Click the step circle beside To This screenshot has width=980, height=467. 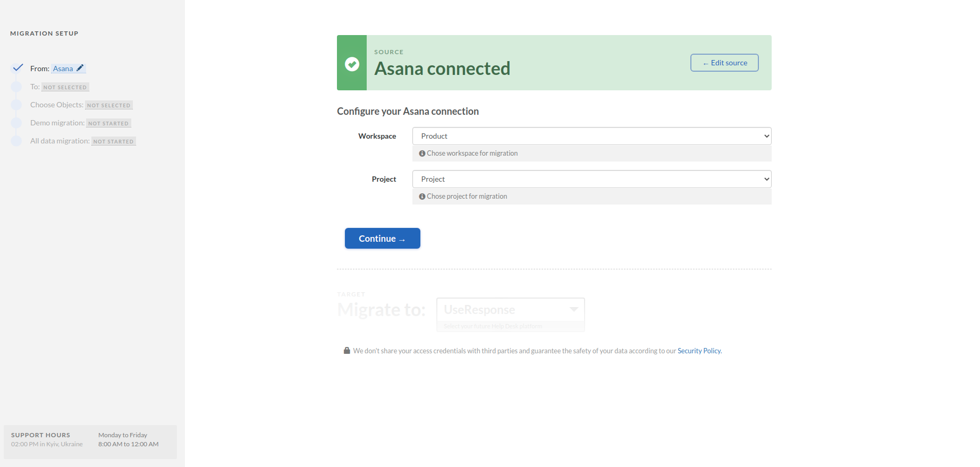[x=16, y=87]
